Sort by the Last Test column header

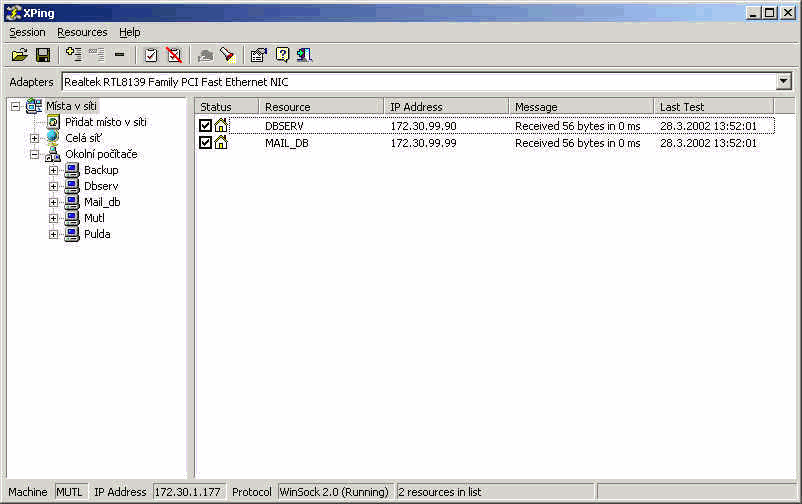[714, 106]
